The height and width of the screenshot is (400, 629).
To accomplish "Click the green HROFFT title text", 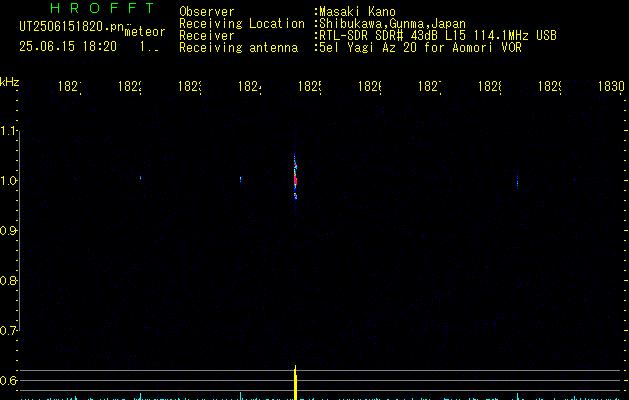I will pos(103,8).
